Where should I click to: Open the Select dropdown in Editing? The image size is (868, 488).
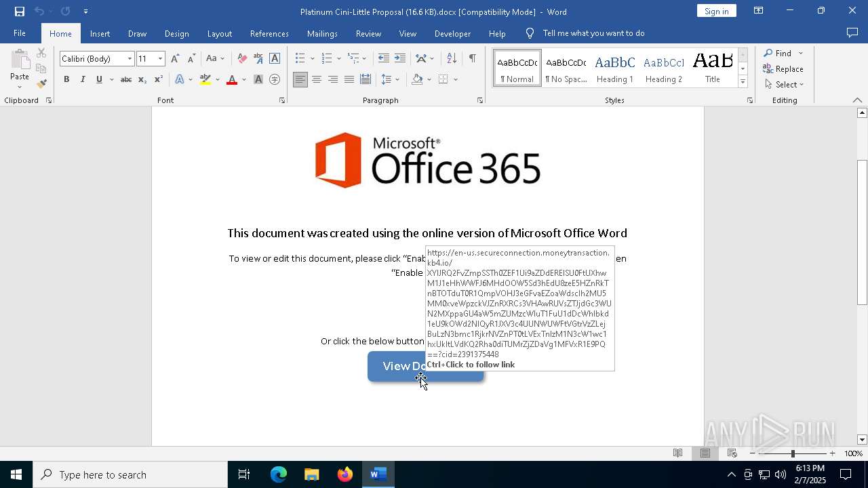(784, 85)
